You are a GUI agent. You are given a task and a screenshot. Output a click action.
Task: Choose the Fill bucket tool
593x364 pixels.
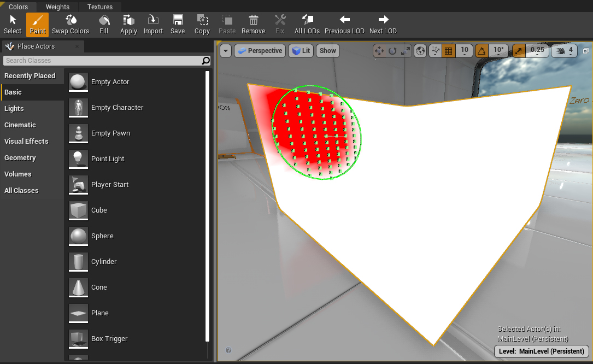pyautogui.click(x=104, y=25)
